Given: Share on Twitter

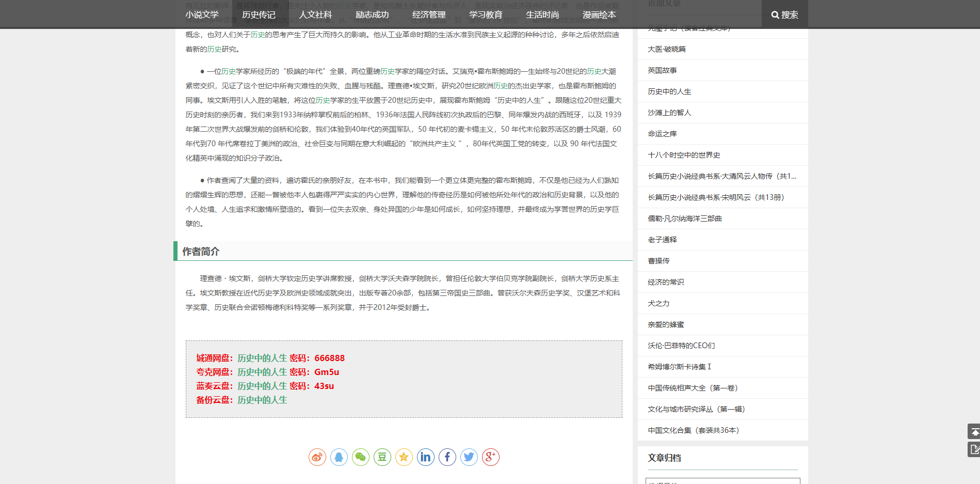Looking at the screenshot, I should (x=469, y=457).
